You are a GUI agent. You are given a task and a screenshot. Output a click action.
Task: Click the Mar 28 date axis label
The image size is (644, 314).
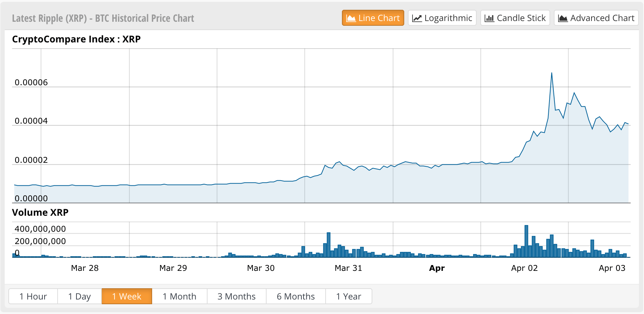85,268
